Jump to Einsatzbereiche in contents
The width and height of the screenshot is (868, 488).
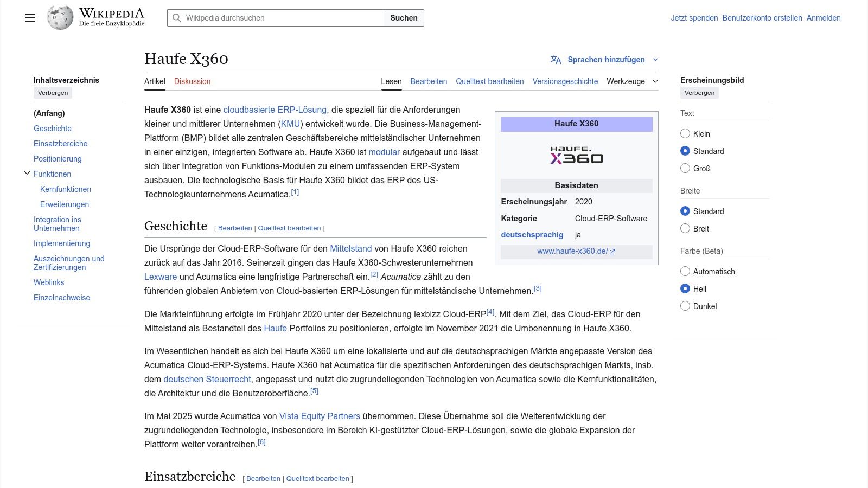[x=61, y=144]
